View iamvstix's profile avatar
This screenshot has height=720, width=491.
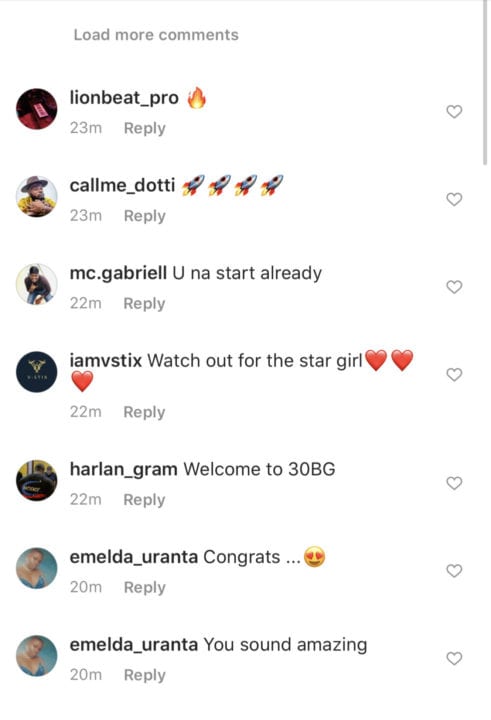point(37,372)
